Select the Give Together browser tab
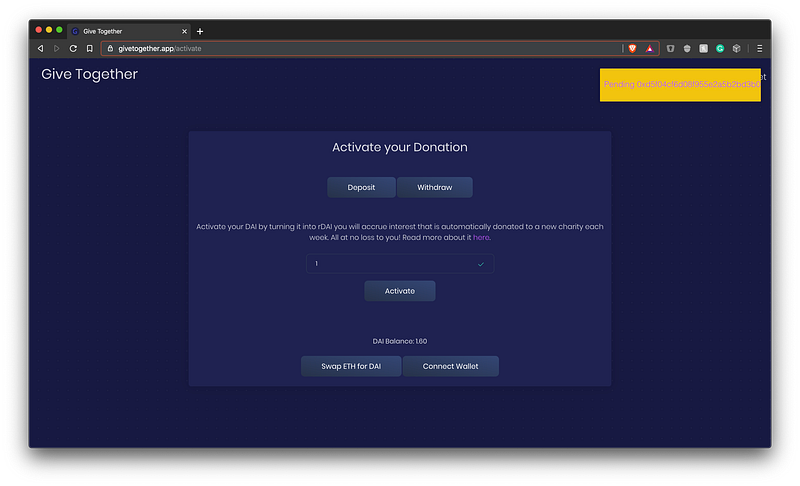Screen dimensions: 800x486 click(129, 31)
